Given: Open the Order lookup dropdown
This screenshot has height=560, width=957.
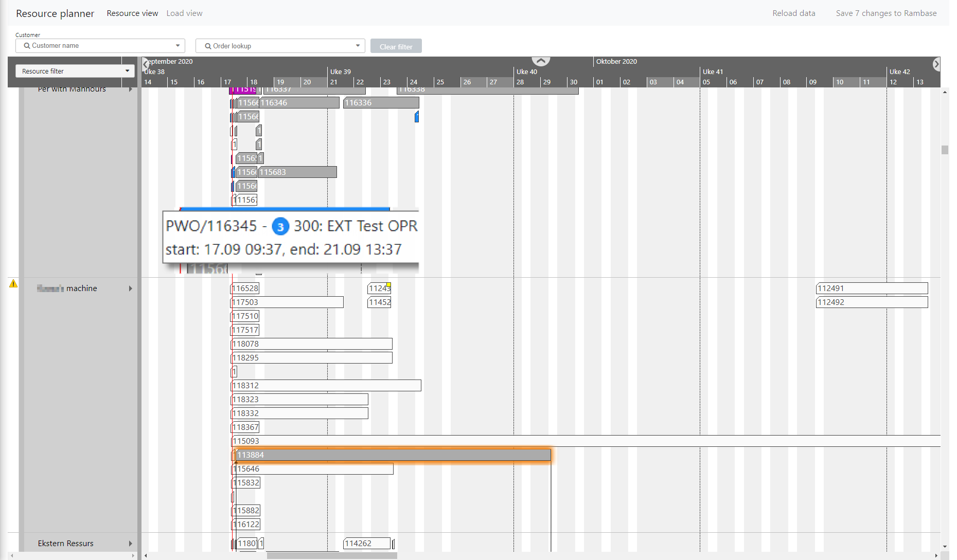Looking at the screenshot, I should [x=358, y=46].
